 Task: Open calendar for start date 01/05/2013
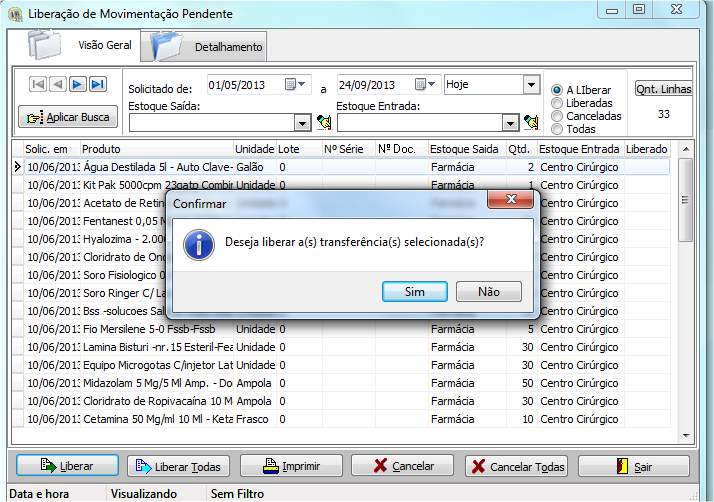pyautogui.click(x=295, y=85)
